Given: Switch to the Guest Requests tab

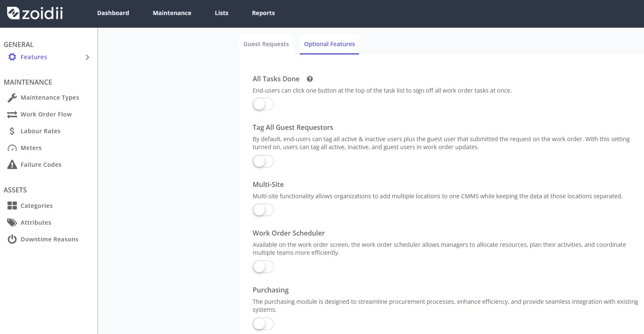Looking at the screenshot, I should pyautogui.click(x=266, y=44).
